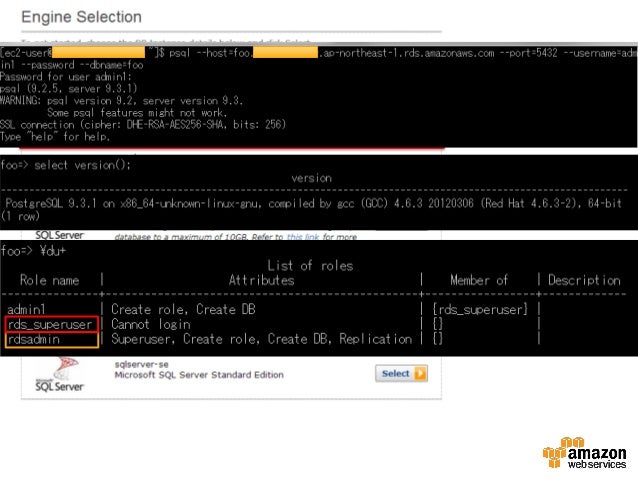Click 'Microsoft SQL Server Standard Edition' description
638x479 pixels.
point(199,375)
